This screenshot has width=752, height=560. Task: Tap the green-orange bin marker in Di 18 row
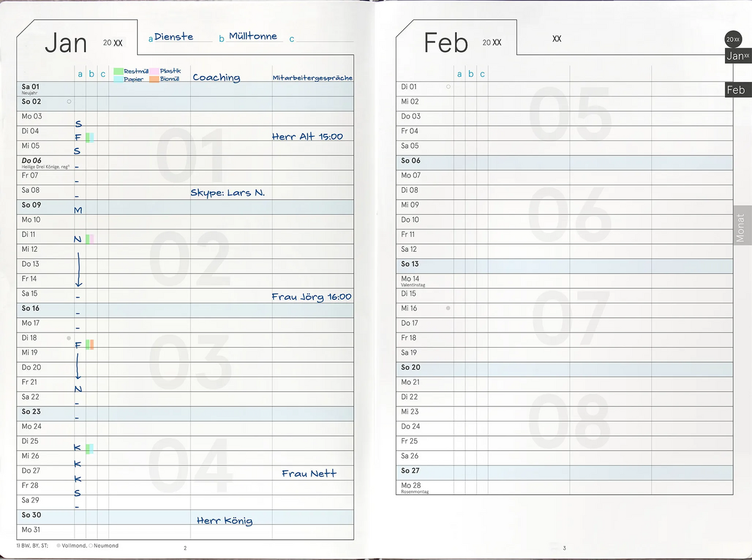pos(90,344)
